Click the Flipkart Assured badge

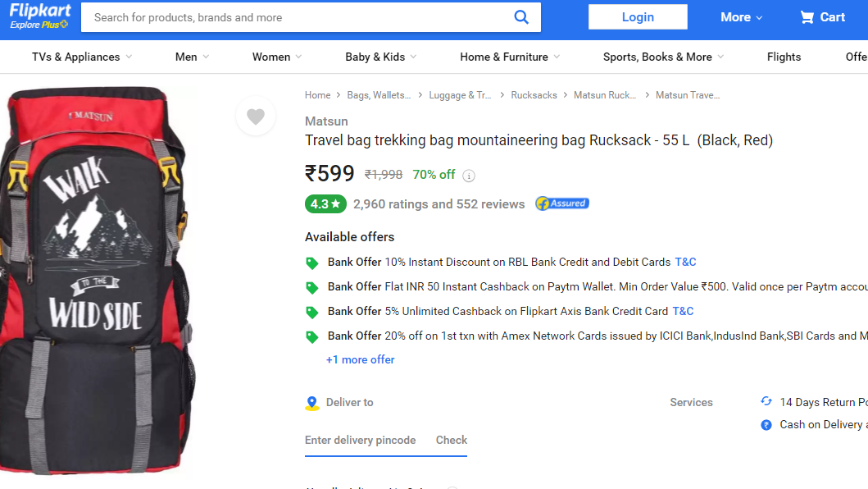pyautogui.click(x=561, y=203)
